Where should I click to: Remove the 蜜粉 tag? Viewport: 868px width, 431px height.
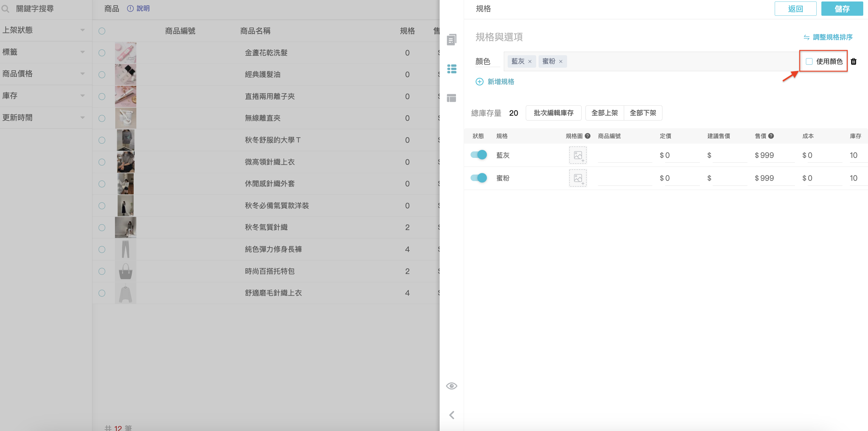pyautogui.click(x=561, y=62)
